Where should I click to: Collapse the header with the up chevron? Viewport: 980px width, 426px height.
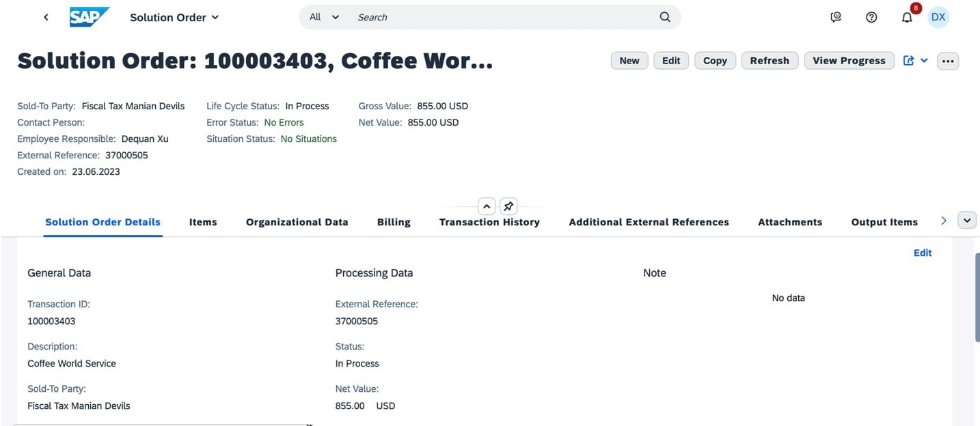(486, 206)
